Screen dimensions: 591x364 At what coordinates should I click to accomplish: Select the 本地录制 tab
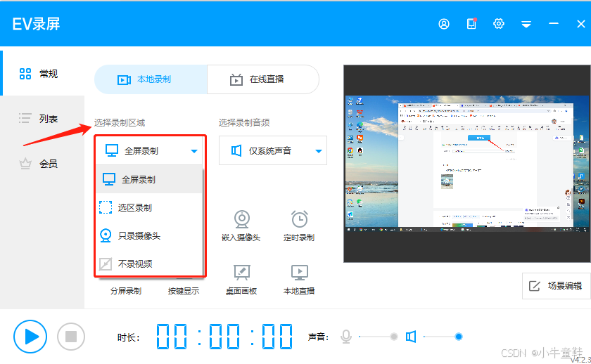pos(151,79)
